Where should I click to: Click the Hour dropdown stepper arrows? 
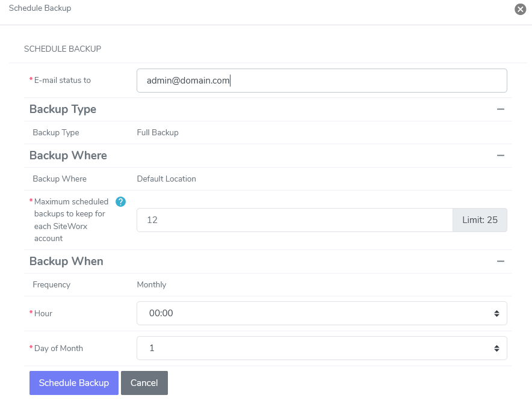(x=496, y=313)
